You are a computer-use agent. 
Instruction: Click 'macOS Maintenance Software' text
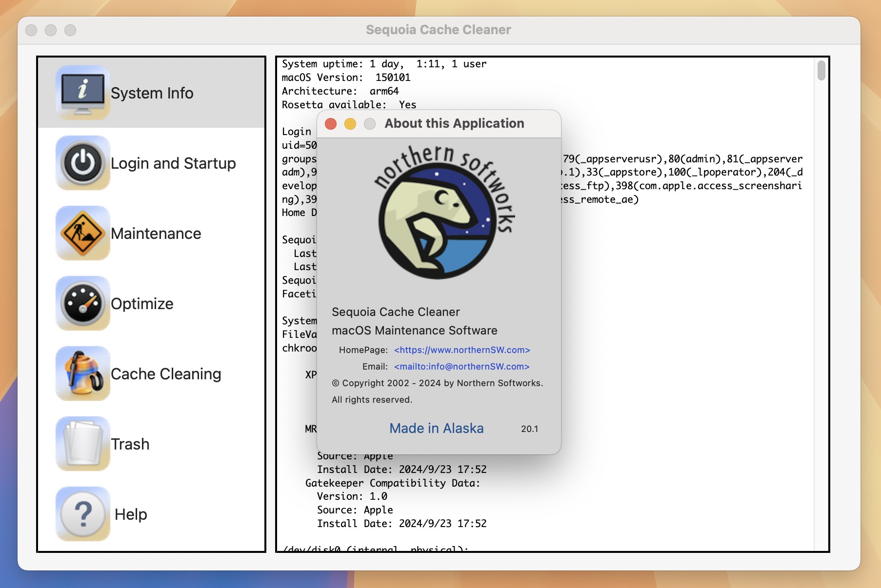415,331
